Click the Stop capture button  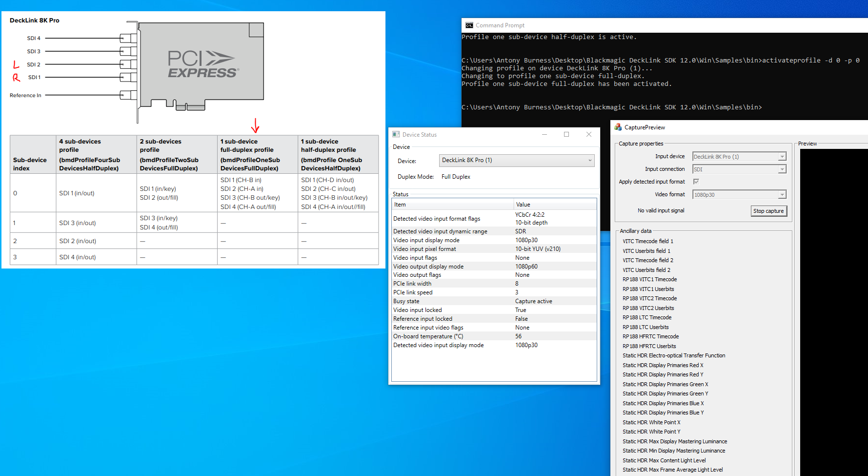[768, 211]
